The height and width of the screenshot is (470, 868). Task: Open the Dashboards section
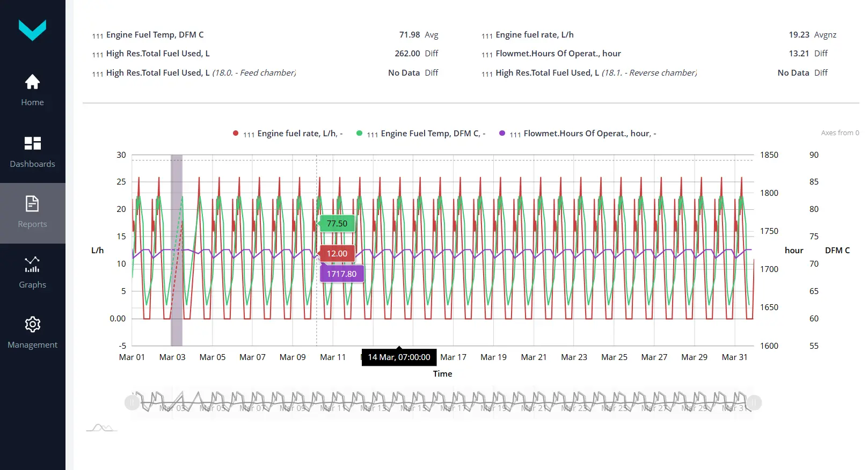[x=32, y=152]
